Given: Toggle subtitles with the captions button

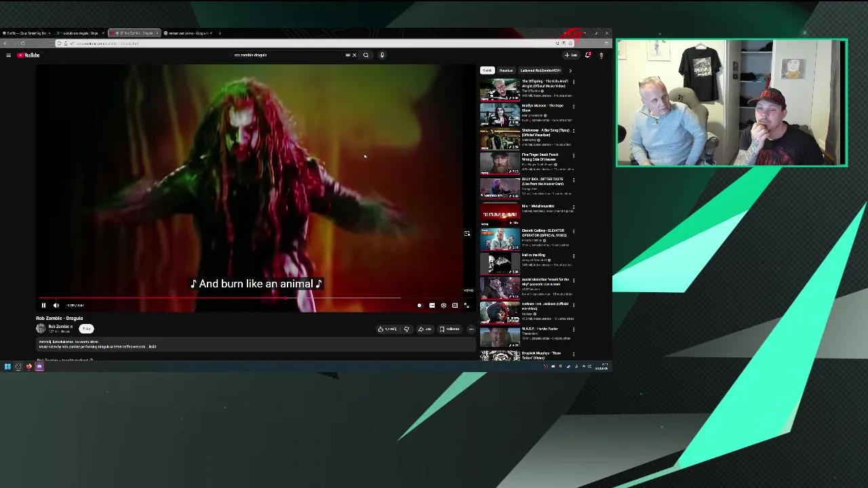Looking at the screenshot, I should tap(432, 306).
